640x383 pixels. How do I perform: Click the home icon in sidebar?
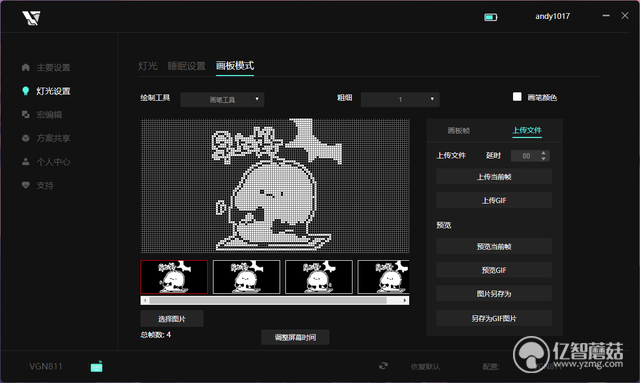click(26, 67)
